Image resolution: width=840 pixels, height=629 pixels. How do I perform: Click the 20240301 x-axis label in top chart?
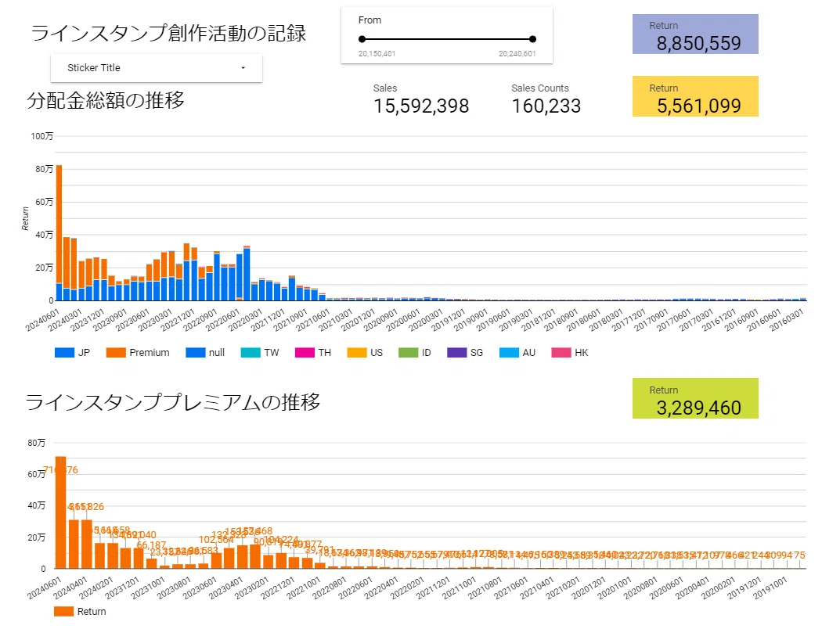tap(65, 320)
